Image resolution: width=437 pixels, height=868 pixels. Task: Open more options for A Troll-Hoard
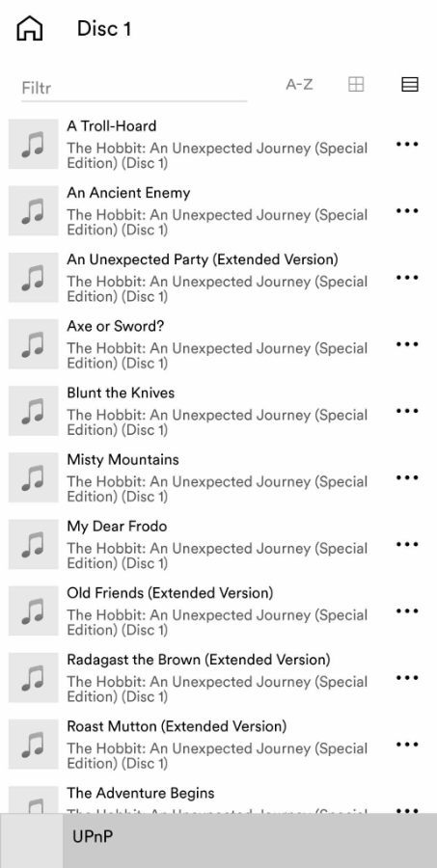[407, 144]
